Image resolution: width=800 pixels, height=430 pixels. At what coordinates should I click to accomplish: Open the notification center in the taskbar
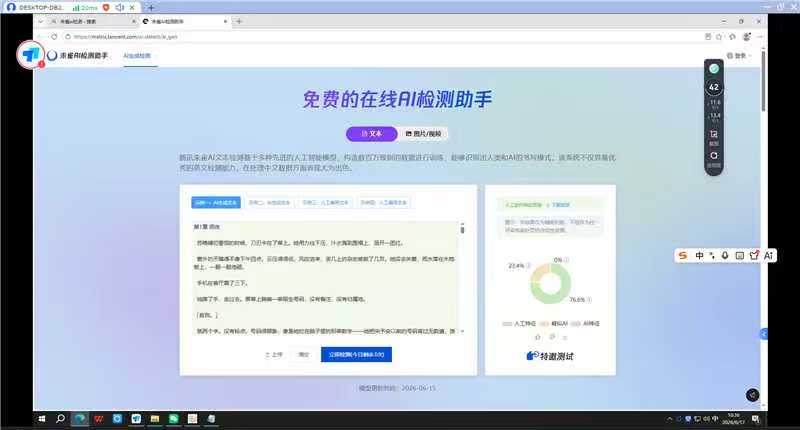[756, 419]
